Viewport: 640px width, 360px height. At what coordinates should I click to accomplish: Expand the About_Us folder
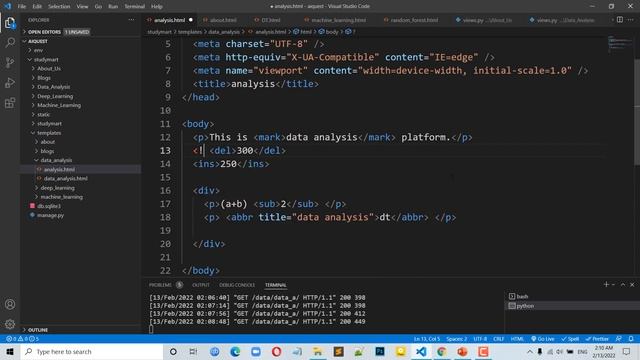(x=81, y=69)
